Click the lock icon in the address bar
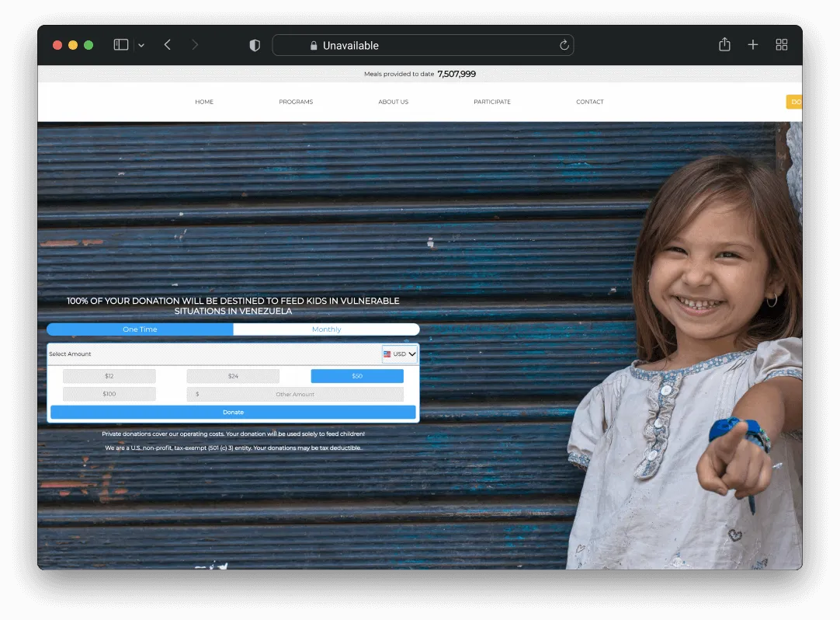 [314, 46]
